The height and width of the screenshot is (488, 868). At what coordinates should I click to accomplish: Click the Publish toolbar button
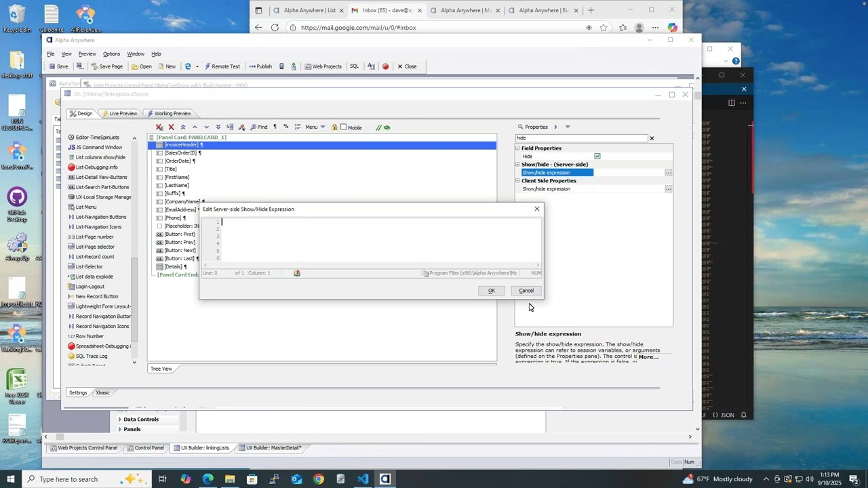click(260, 66)
